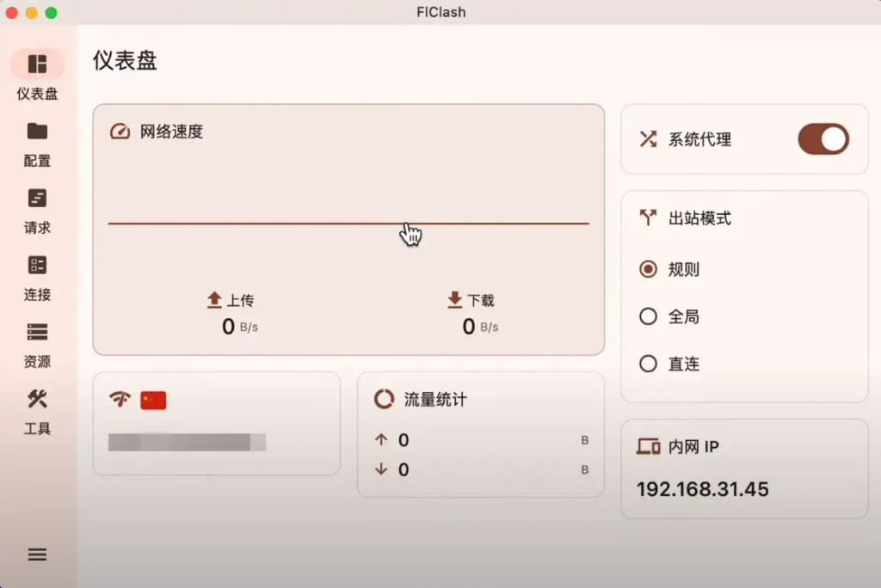Open the 资源 resources icon
881x588 pixels.
pos(37,332)
